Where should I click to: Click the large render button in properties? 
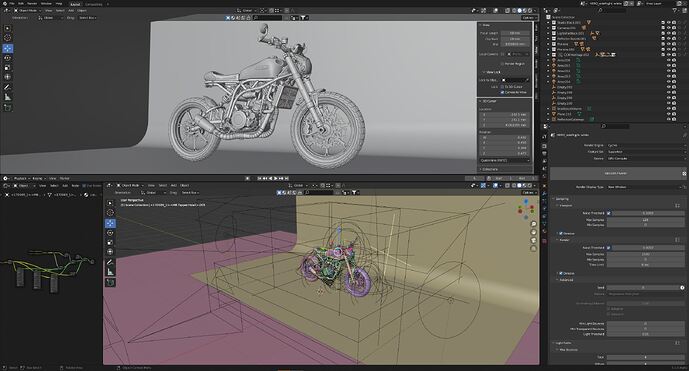coord(616,173)
